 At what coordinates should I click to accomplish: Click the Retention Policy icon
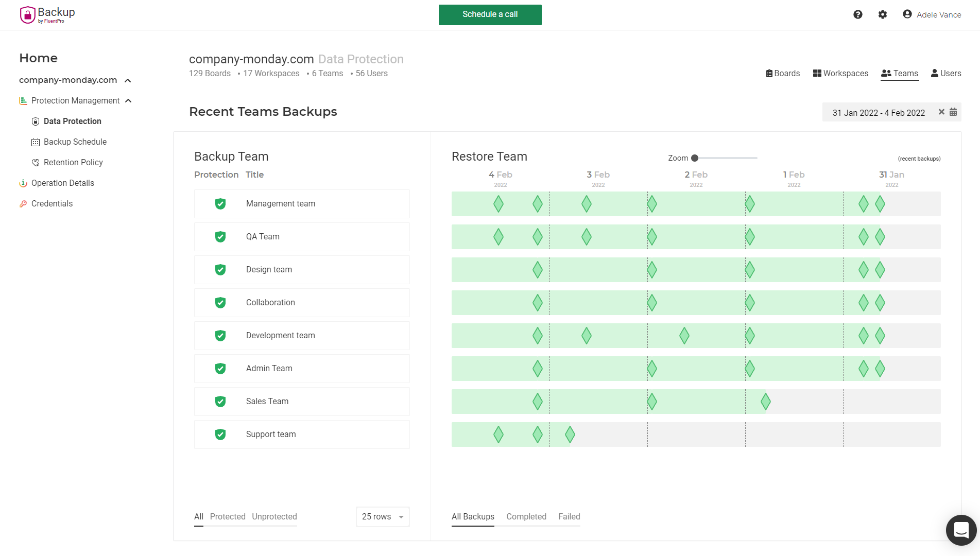[36, 163]
